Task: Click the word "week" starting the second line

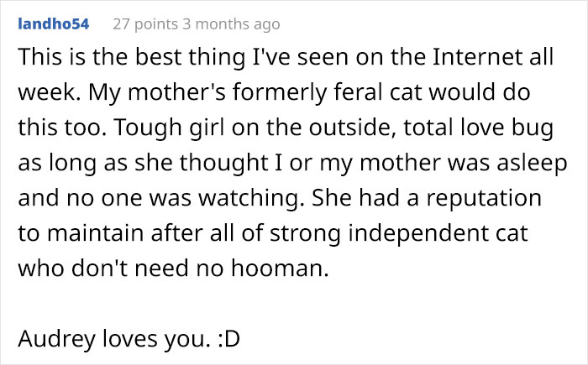Action: tap(45, 92)
